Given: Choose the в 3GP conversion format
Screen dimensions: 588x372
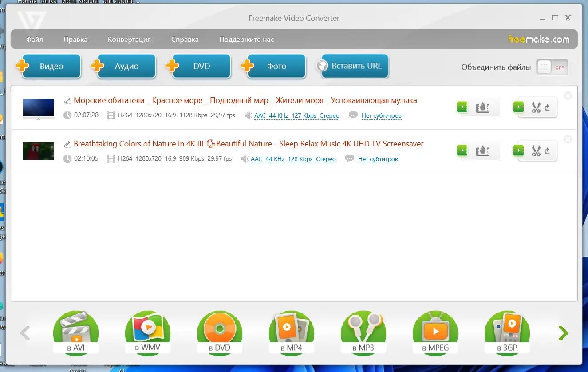Looking at the screenshot, I should pyautogui.click(x=507, y=333).
